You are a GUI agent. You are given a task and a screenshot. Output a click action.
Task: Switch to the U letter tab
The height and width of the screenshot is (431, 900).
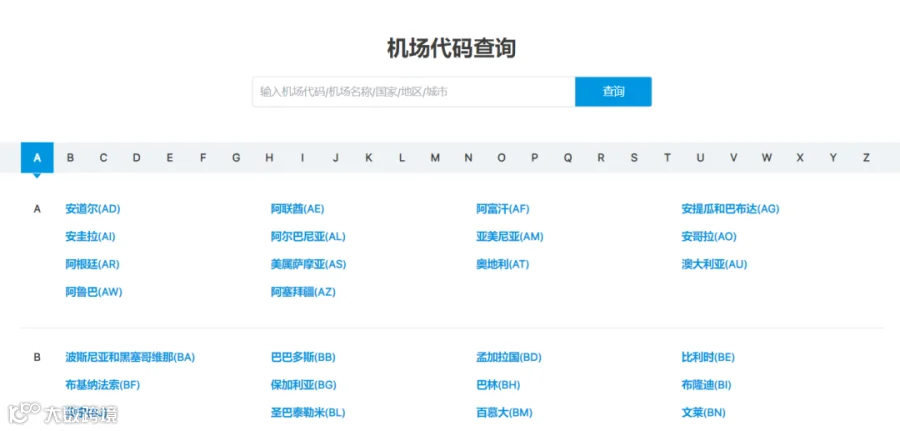coord(700,158)
